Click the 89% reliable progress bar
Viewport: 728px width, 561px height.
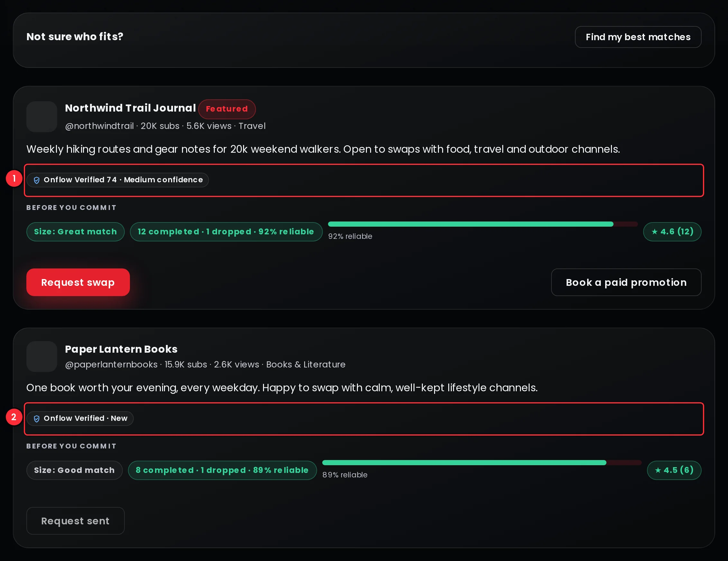482,463
